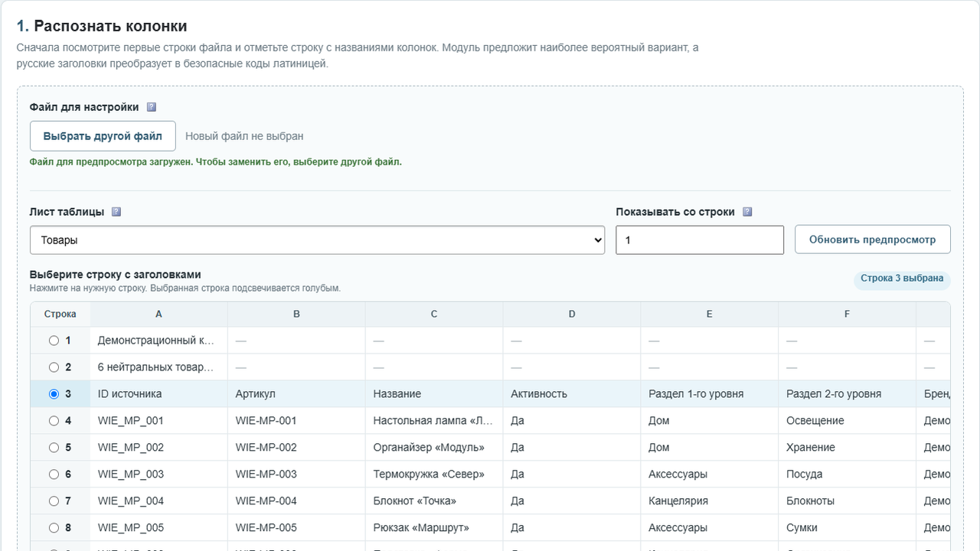Open the Товары sheet dropdown
Image resolution: width=980 pixels, height=551 pixels.
(x=317, y=240)
